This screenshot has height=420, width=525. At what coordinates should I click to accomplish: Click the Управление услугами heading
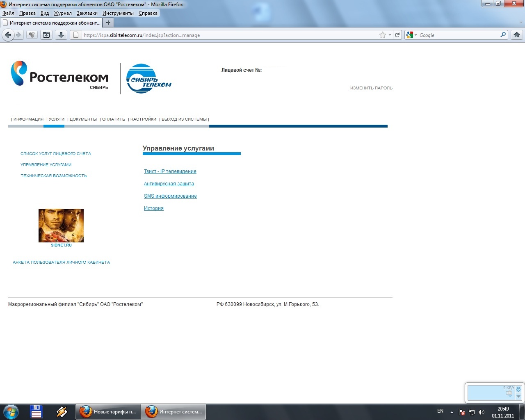pyautogui.click(x=178, y=148)
